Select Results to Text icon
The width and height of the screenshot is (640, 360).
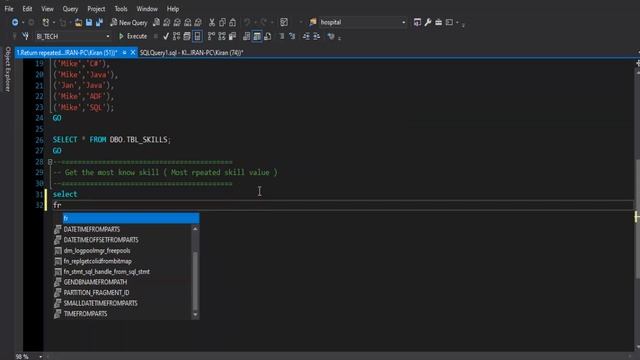tap(247, 36)
